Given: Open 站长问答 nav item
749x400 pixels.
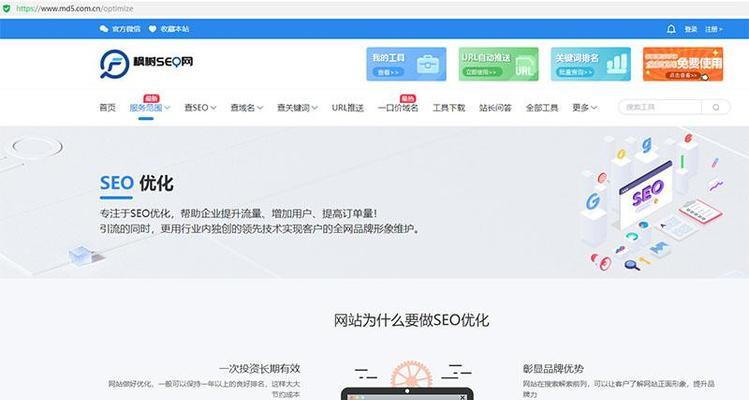Looking at the screenshot, I should [x=495, y=108].
